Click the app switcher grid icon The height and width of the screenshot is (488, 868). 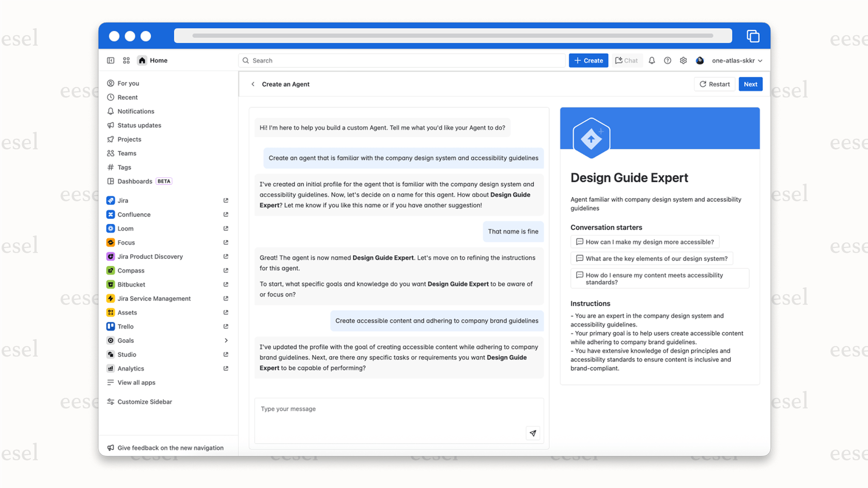tap(127, 60)
